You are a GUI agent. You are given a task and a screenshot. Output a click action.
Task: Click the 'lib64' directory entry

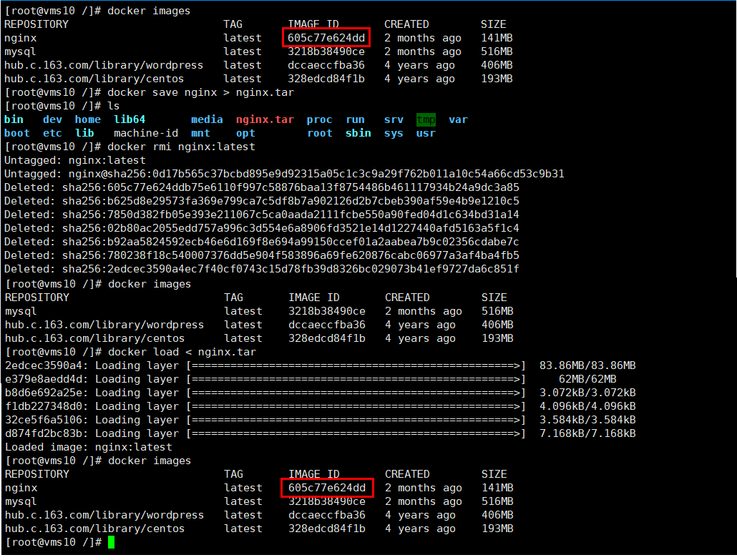click(x=130, y=120)
